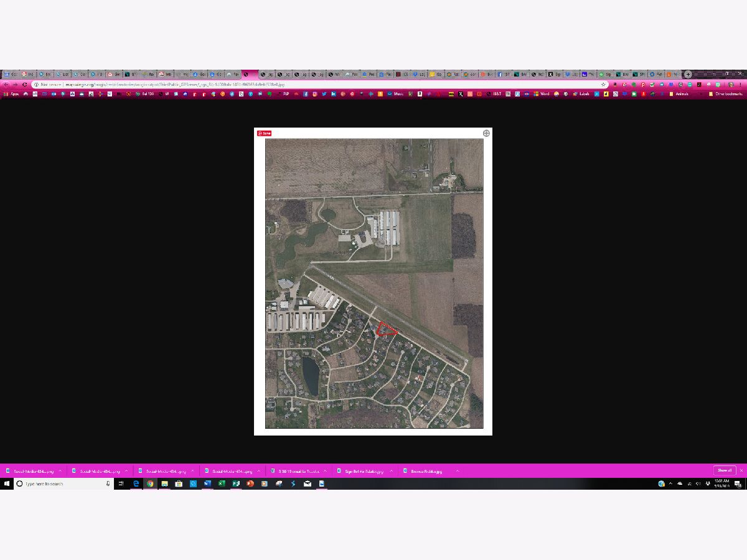Open the Labels bookmark in the bookmarks bar
This screenshot has height=560, width=747.
[x=581, y=94]
